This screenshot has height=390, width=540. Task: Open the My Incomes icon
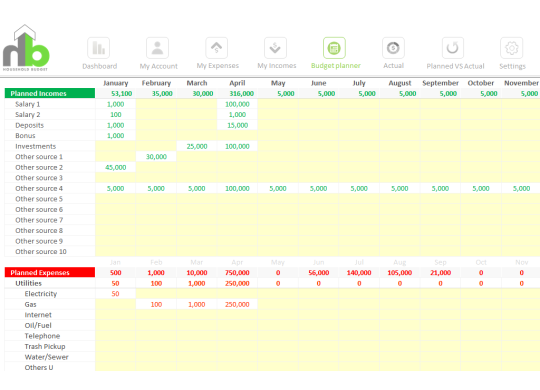coord(276,48)
